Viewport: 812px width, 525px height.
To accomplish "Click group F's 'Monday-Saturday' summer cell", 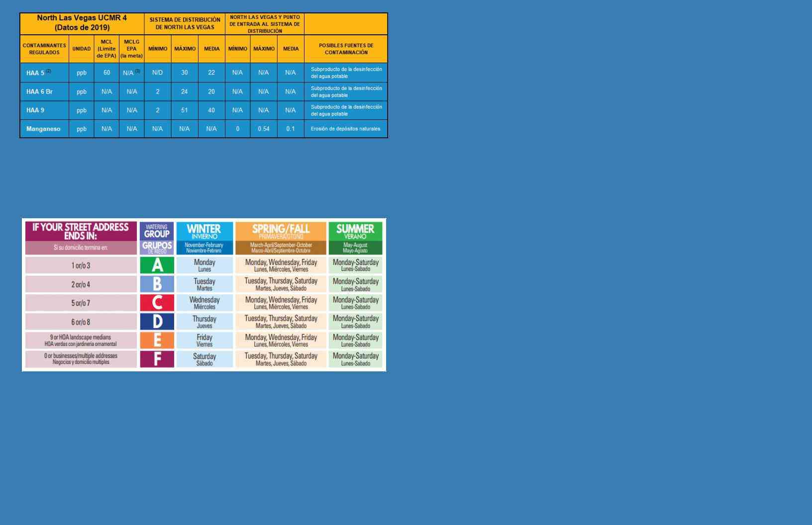I will click(356, 359).
